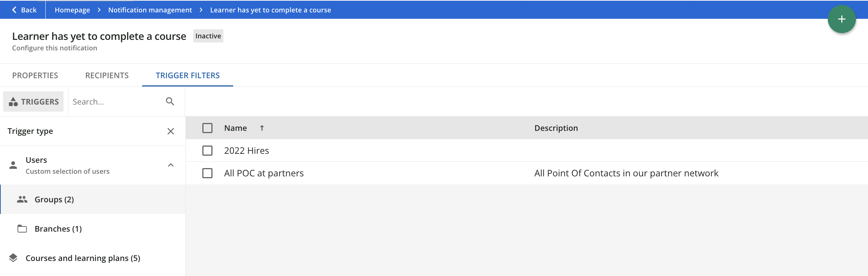Click the Back button
The height and width of the screenshot is (276, 868).
pos(24,10)
